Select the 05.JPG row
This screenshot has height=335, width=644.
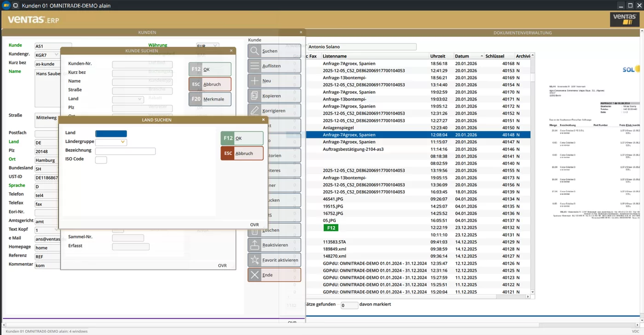418,221
